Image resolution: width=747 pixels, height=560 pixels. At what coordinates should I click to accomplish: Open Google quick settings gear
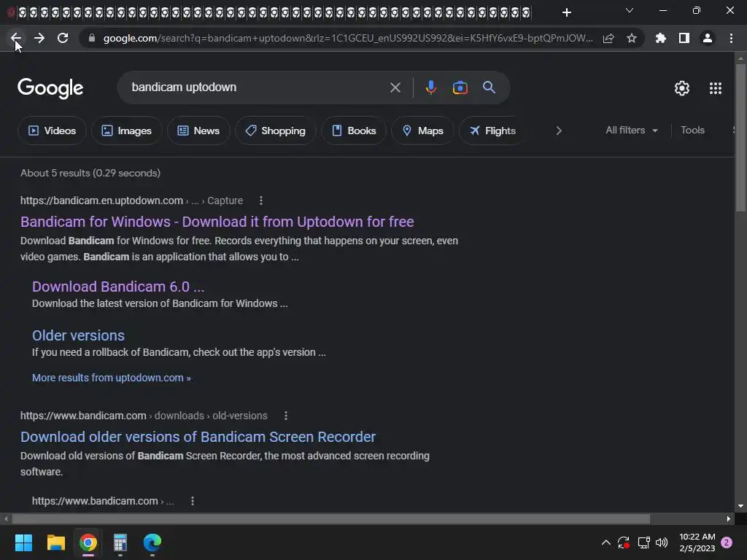682,88
